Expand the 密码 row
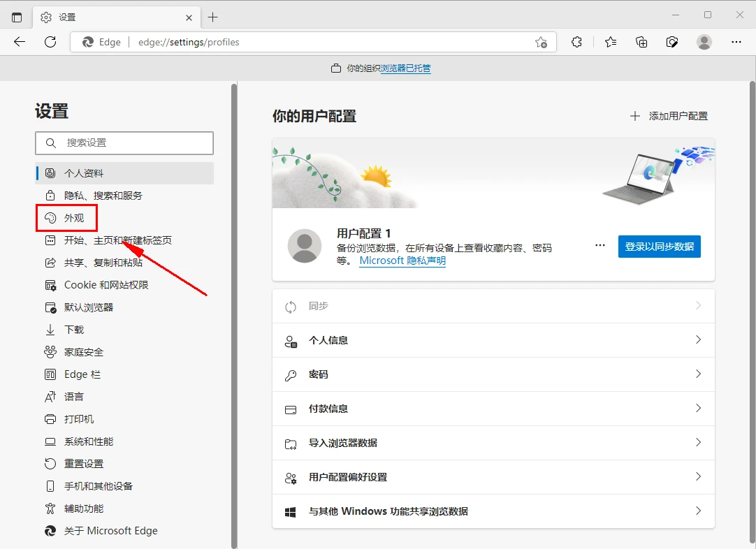The width and height of the screenshot is (756, 549). [x=493, y=374]
